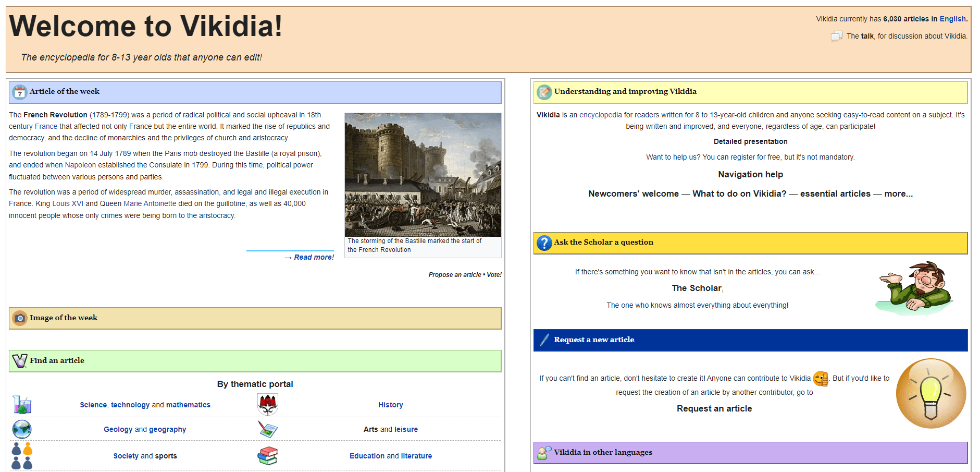Open the Science portal link

(x=93, y=405)
